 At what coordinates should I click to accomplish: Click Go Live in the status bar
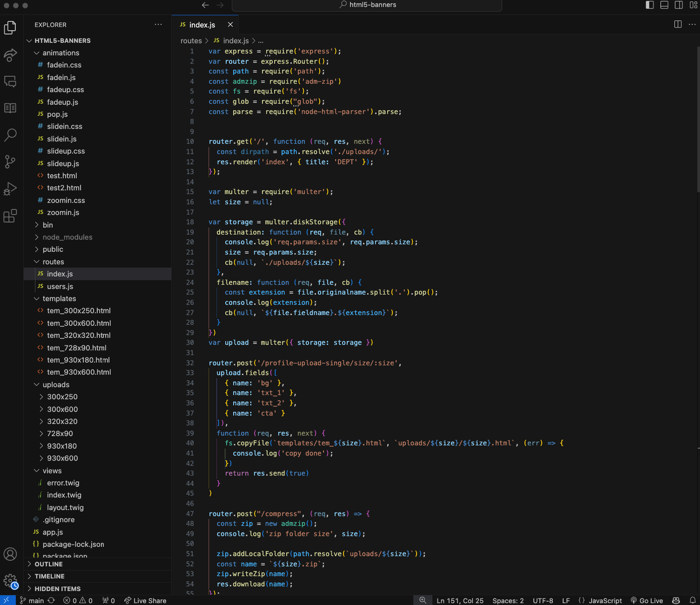click(646, 600)
